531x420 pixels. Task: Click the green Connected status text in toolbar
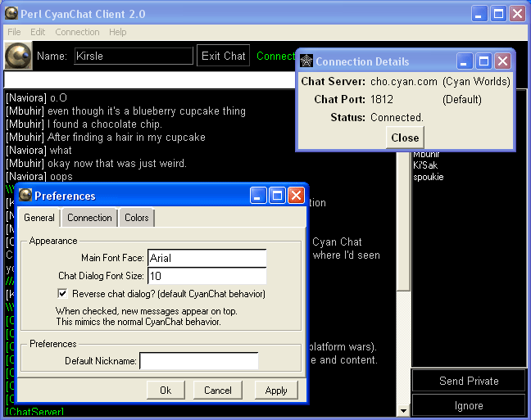coord(275,56)
